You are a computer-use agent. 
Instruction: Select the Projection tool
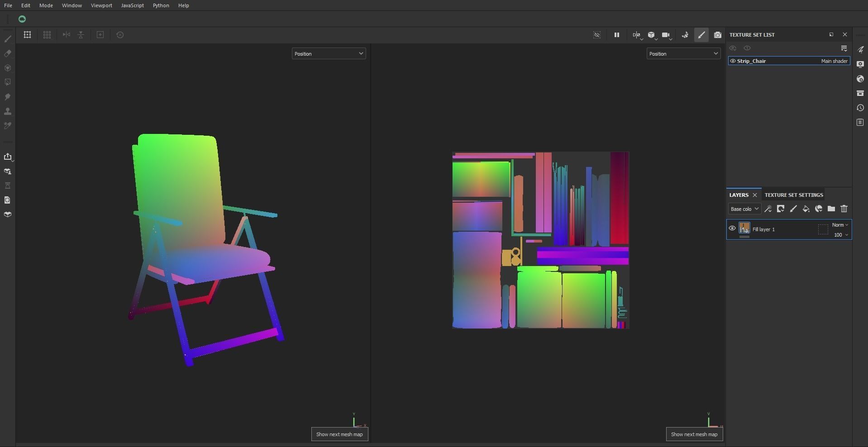pos(8,68)
